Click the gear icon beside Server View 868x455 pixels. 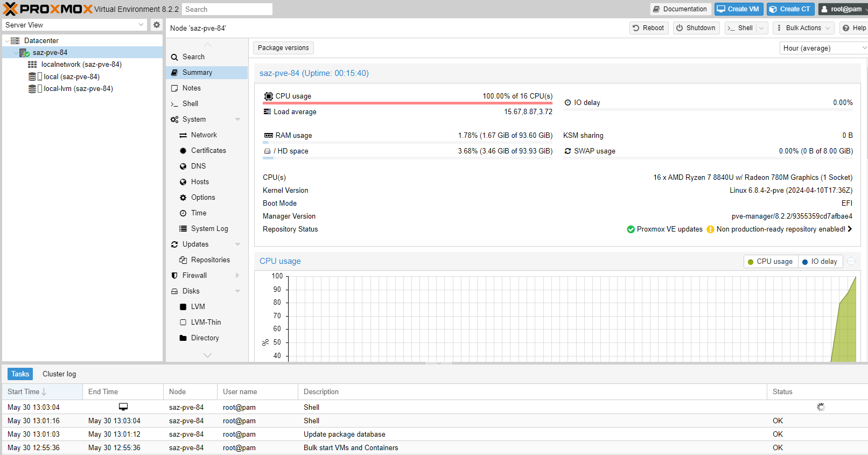(157, 25)
